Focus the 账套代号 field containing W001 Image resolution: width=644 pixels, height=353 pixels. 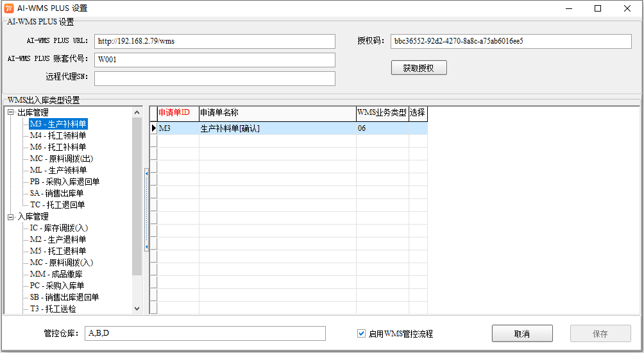[x=215, y=60]
